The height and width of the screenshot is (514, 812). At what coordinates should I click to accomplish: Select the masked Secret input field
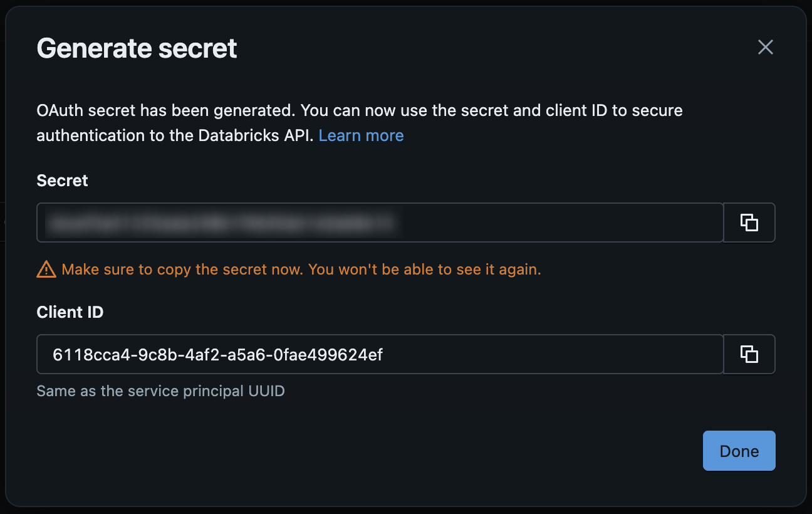[380, 223]
